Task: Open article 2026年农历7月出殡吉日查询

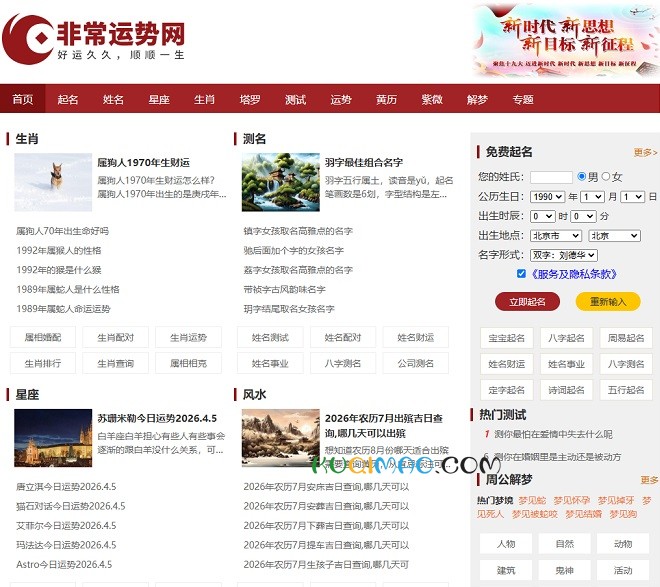Action: (x=384, y=425)
